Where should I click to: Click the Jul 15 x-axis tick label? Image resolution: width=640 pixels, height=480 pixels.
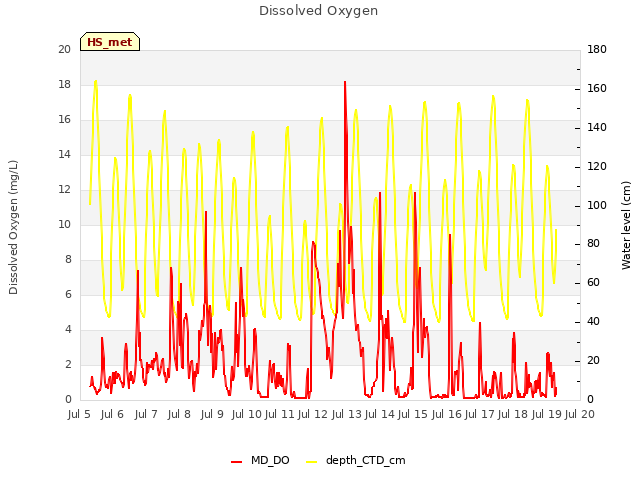pyautogui.click(x=413, y=414)
